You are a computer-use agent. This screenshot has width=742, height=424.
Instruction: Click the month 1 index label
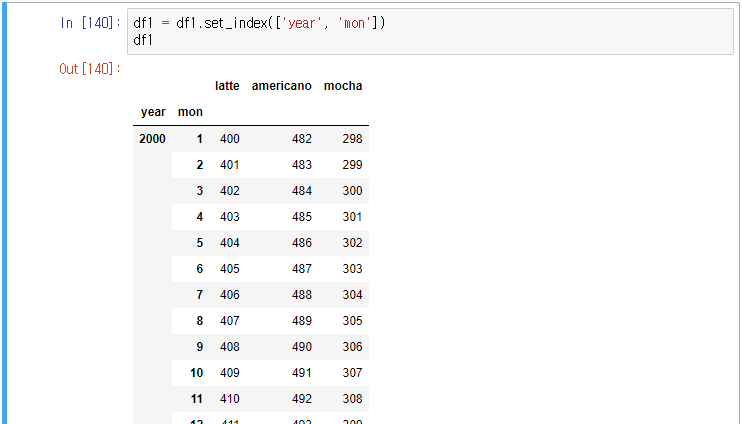click(200, 139)
